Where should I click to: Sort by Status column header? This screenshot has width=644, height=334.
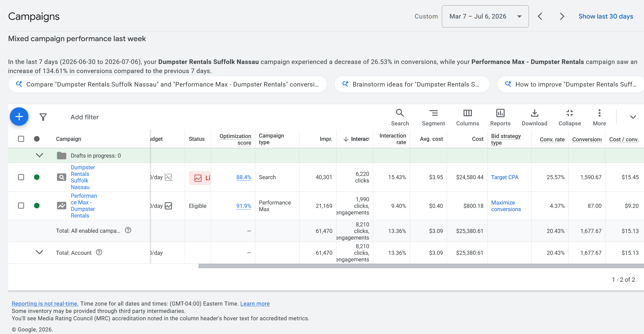pyautogui.click(x=196, y=139)
